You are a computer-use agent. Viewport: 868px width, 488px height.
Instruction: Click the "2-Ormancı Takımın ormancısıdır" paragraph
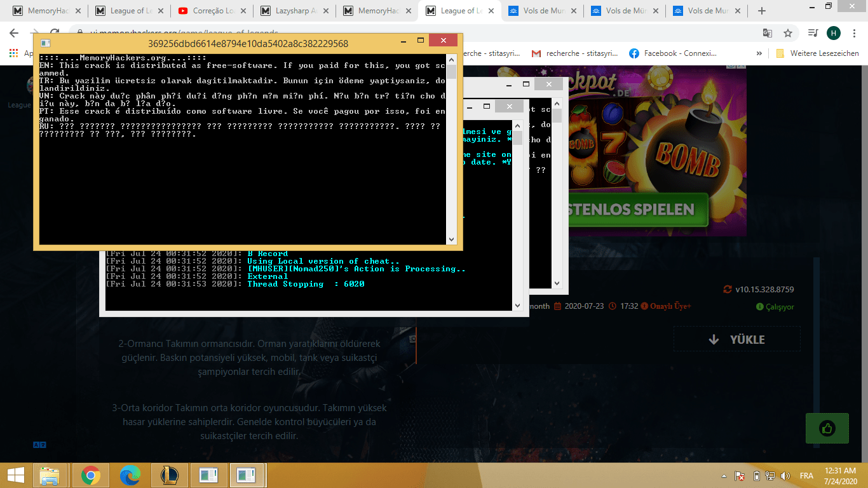(249, 358)
